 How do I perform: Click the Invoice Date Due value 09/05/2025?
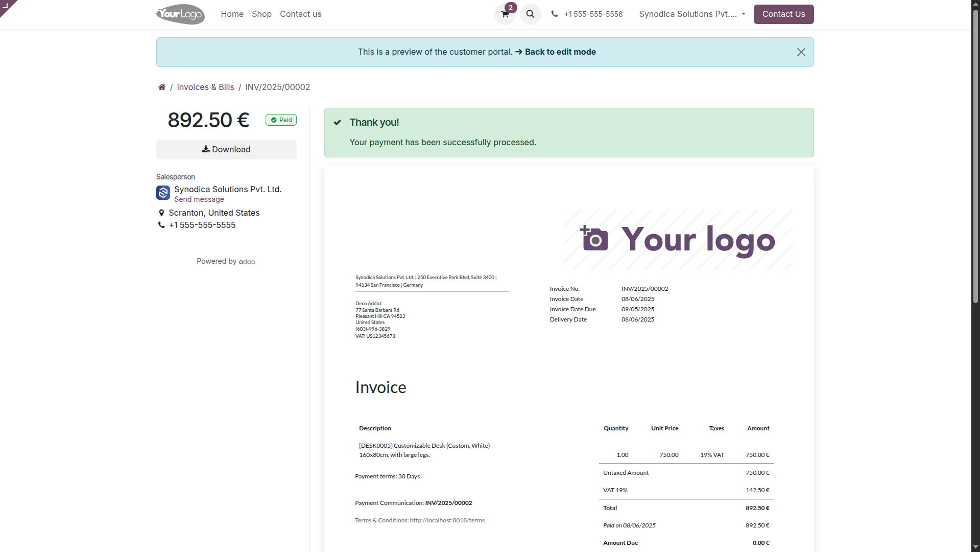point(638,310)
